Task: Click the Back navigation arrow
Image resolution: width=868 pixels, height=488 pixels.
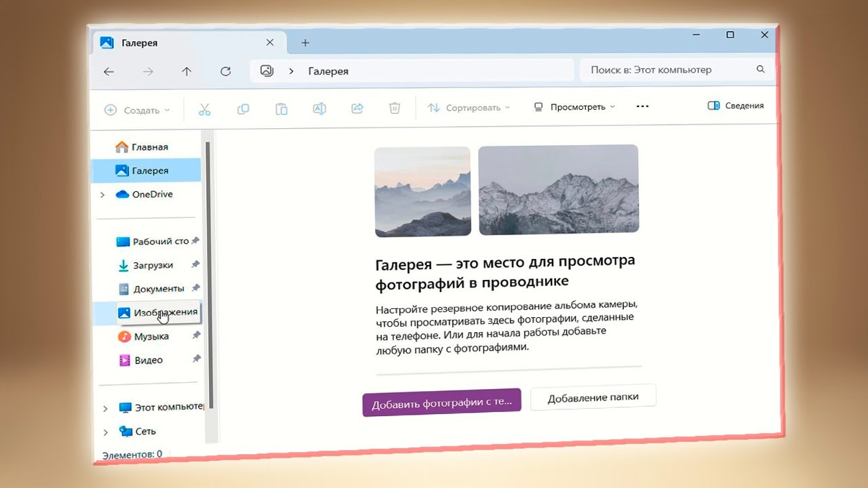Action: [108, 72]
